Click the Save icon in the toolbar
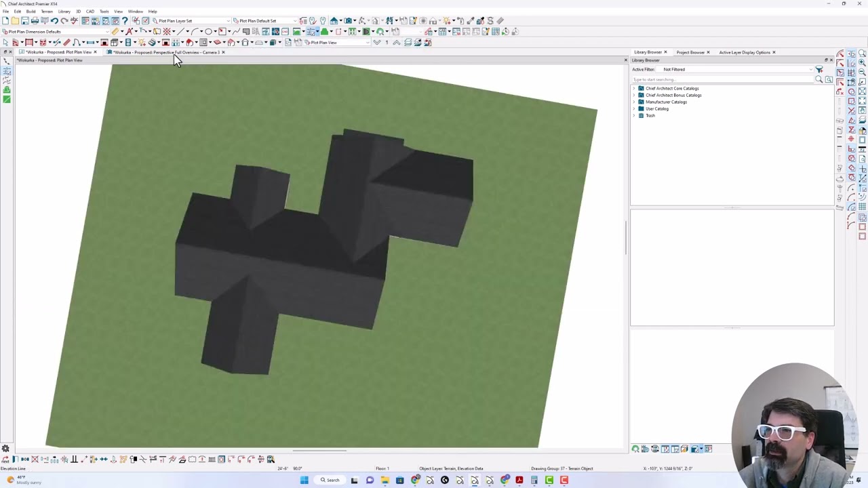Image resolution: width=868 pixels, height=488 pixels. coord(24,21)
